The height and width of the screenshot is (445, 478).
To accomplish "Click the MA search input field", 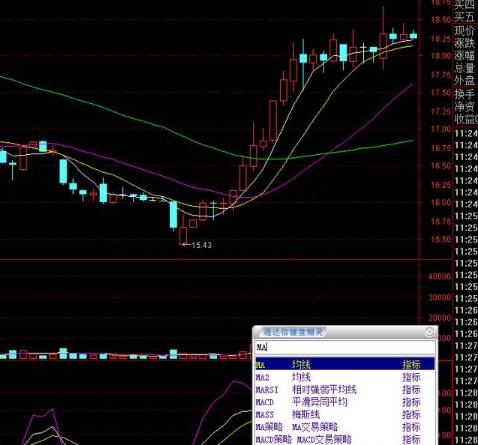I will (x=345, y=348).
